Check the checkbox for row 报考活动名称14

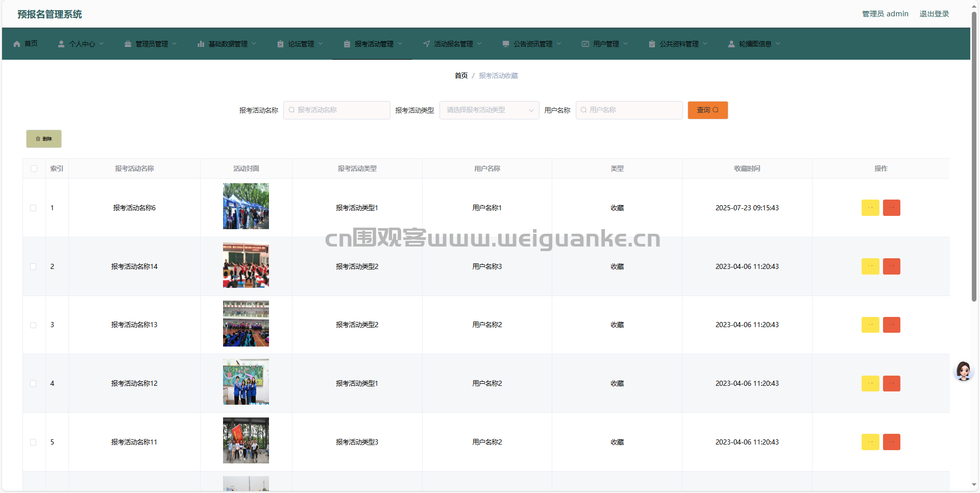coord(34,266)
